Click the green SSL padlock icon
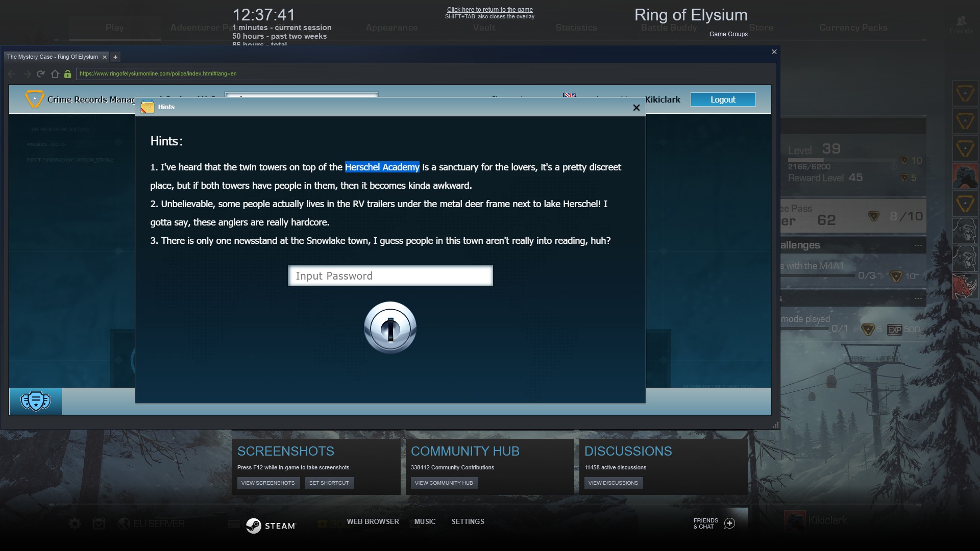The width and height of the screenshot is (980, 551). [x=67, y=74]
